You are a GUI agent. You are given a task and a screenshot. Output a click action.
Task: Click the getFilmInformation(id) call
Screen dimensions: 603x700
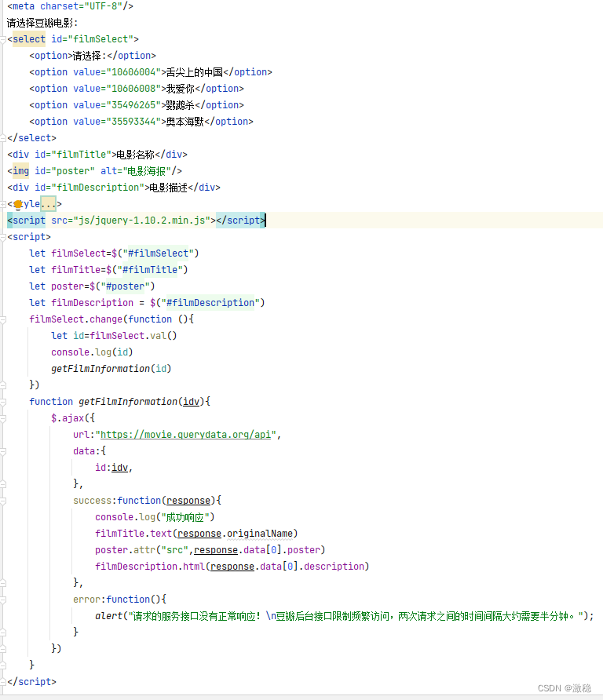click(111, 369)
